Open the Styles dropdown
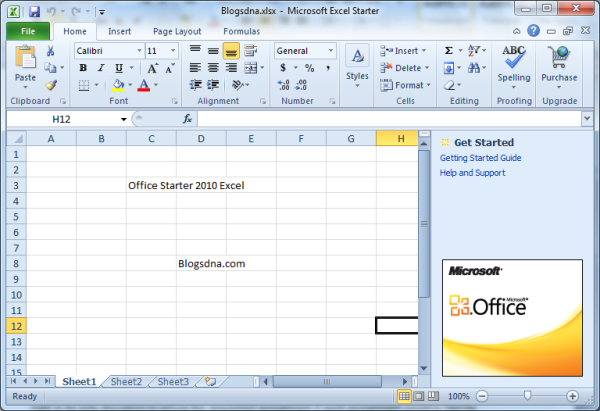 [357, 66]
